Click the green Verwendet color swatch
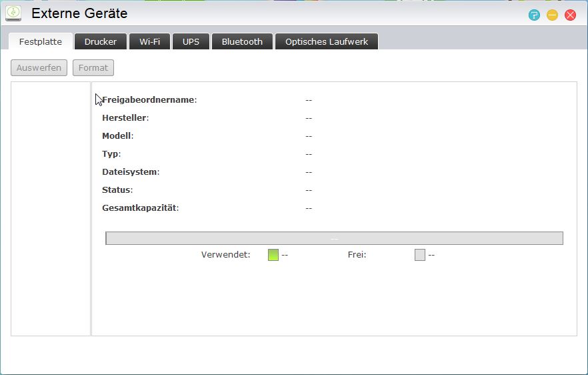 point(273,255)
